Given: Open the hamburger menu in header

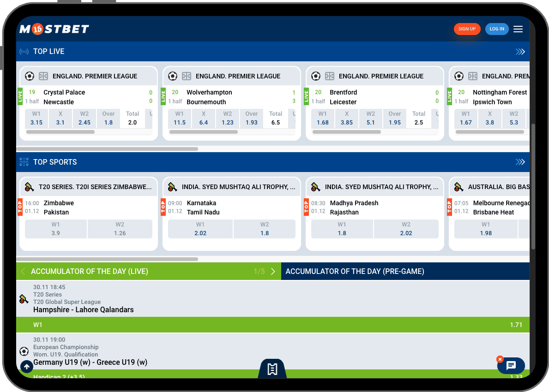Looking at the screenshot, I should tap(518, 29).
